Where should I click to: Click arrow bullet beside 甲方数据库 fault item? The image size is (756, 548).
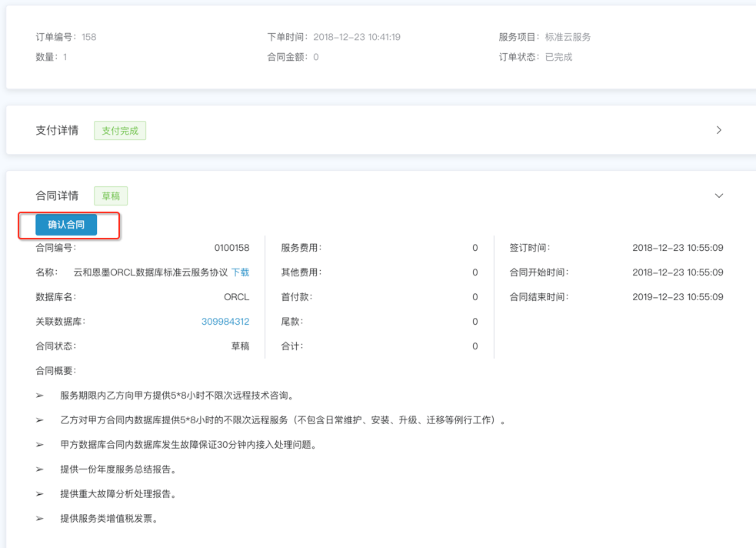(x=40, y=445)
